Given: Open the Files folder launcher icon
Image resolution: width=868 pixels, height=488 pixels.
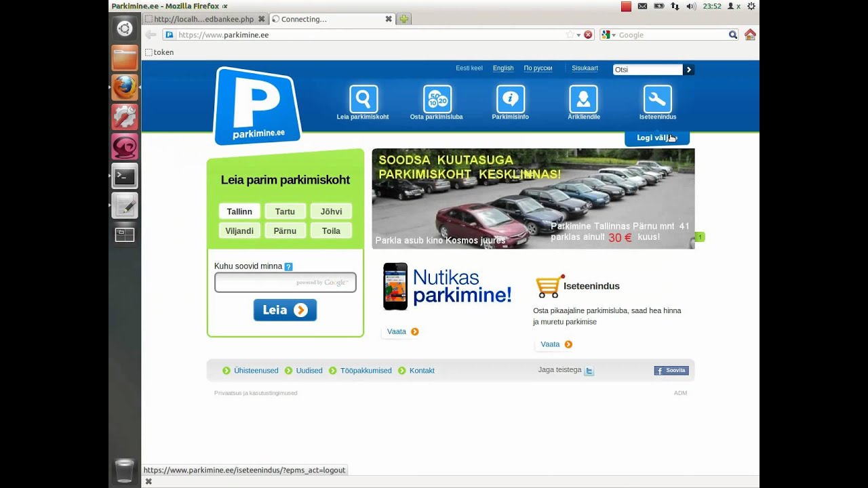Looking at the screenshot, I should coord(125,58).
